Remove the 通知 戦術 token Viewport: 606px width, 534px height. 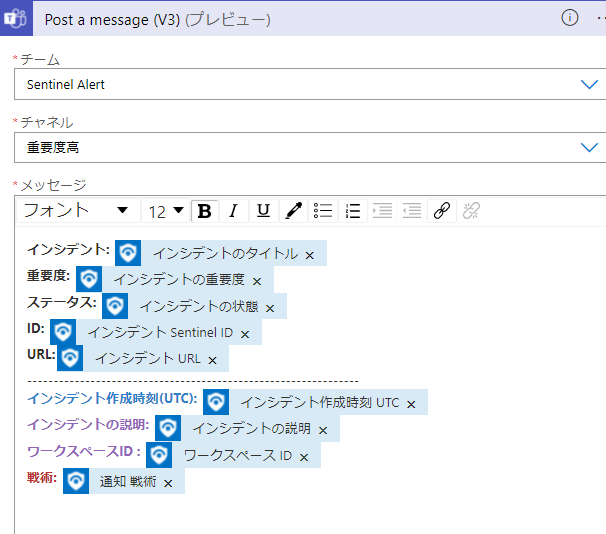coord(168,483)
